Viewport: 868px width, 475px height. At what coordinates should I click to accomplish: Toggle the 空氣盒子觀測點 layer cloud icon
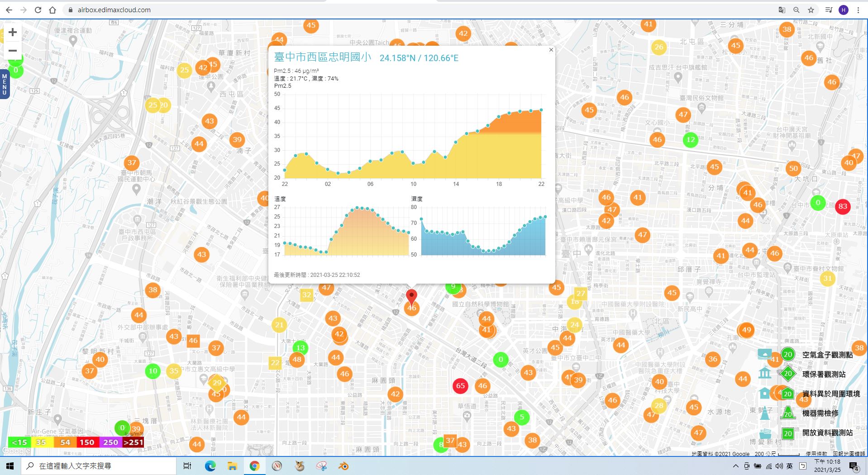(765, 354)
